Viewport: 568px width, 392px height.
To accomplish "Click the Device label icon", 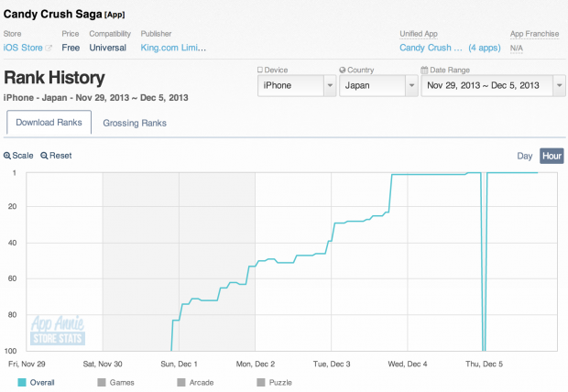I will [x=260, y=70].
